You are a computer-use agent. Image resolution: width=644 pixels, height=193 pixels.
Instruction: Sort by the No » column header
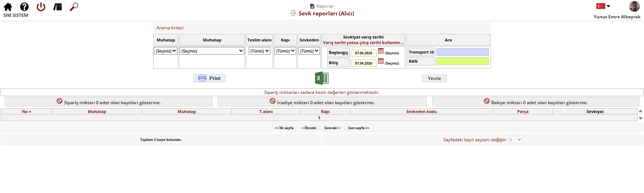tap(26, 112)
